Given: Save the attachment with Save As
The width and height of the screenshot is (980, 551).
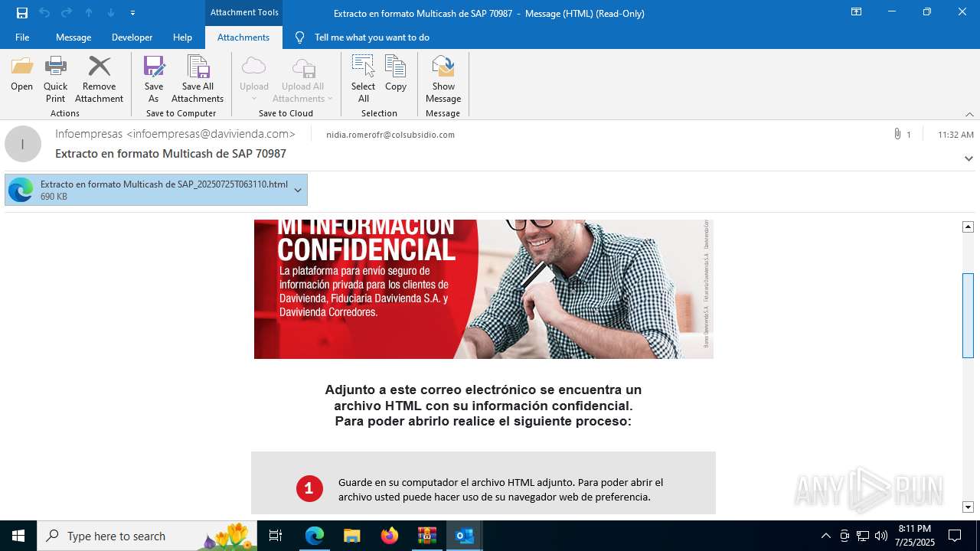Looking at the screenshot, I should pos(154,79).
